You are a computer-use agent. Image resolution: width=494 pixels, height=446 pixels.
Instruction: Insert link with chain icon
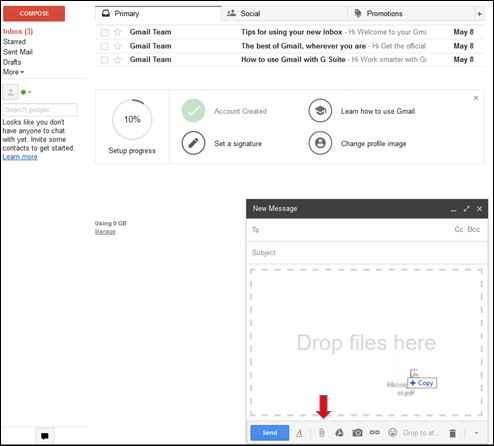[x=375, y=432]
